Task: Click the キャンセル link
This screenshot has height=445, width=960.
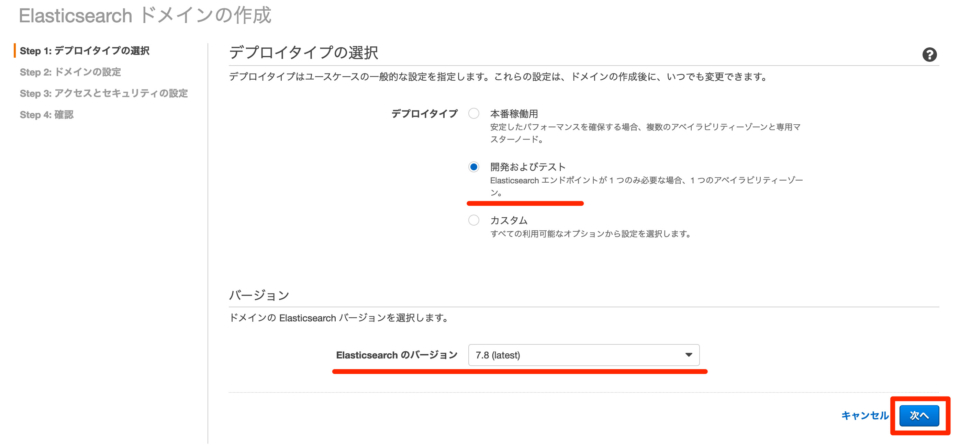Action: (865, 415)
